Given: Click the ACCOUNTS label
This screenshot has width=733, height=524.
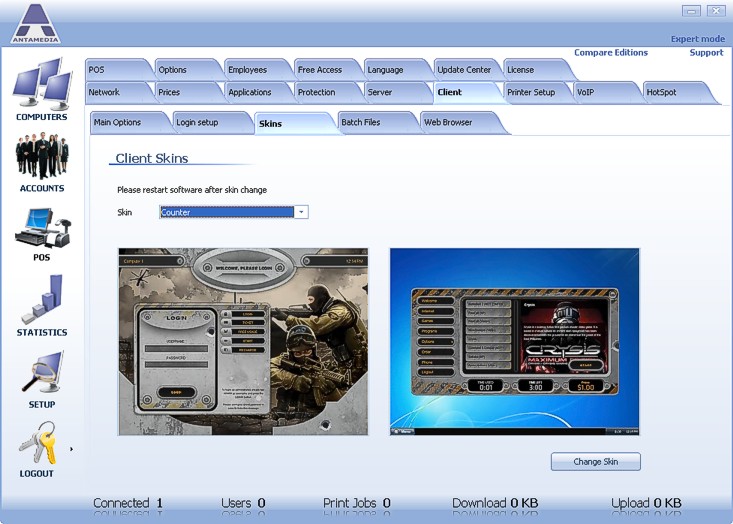Looking at the screenshot, I should [42, 188].
